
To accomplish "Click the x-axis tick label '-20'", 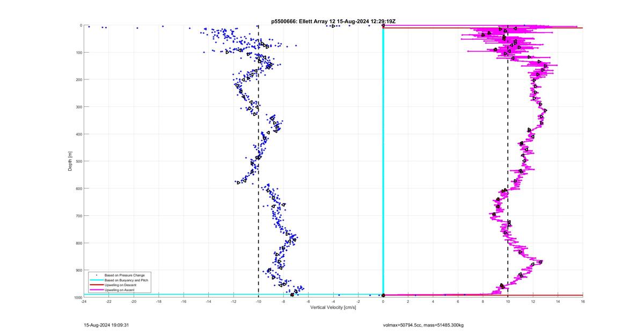I will 134,301.
